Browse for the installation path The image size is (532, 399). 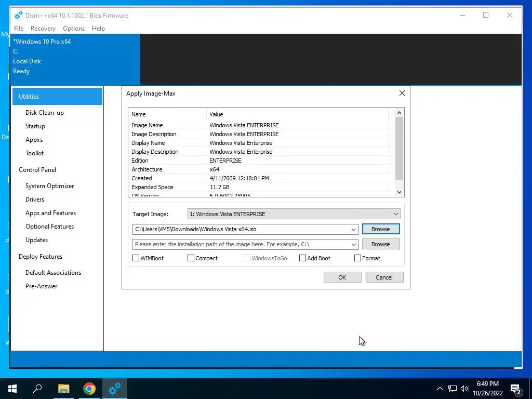(381, 244)
